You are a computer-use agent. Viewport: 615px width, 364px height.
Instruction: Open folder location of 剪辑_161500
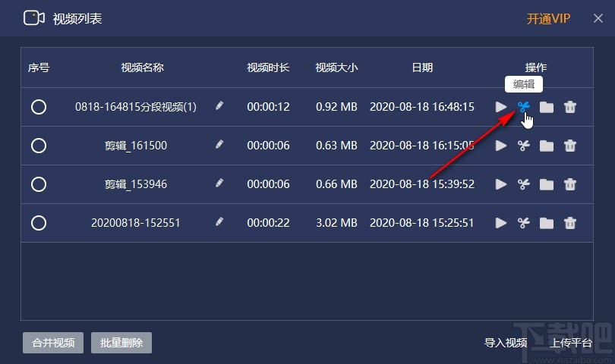[x=547, y=146]
